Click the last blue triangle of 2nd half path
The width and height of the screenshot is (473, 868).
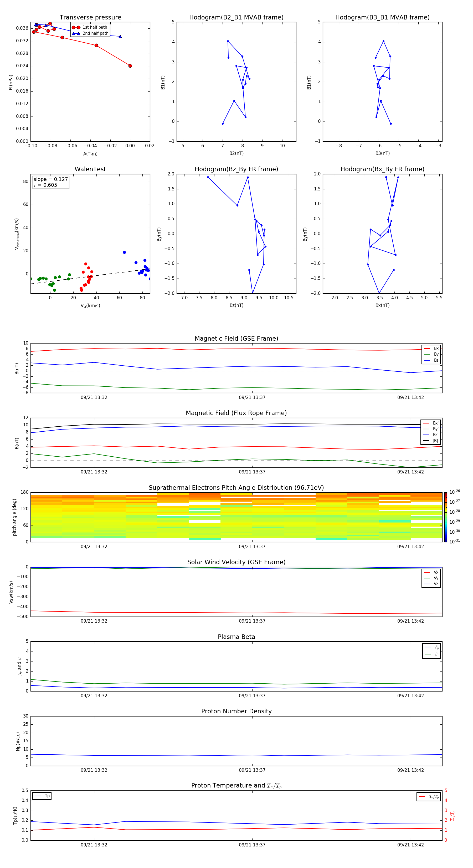[120, 36]
